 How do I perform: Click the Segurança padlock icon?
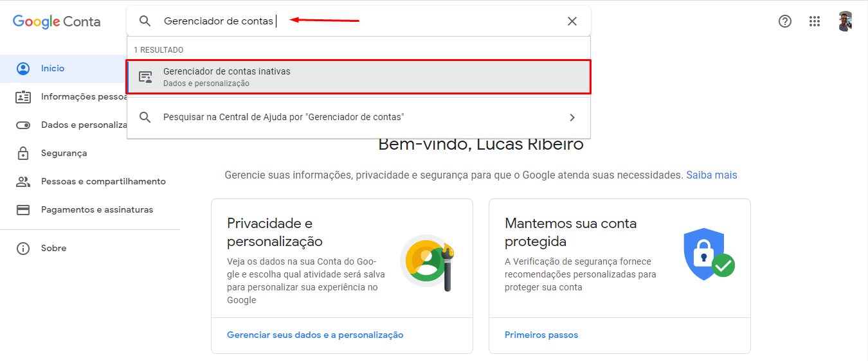click(23, 154)
